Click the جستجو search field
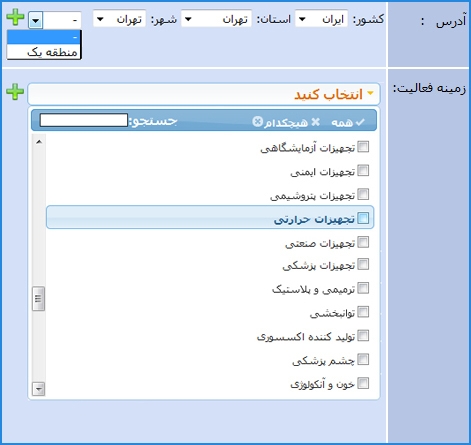This screenshot has height=445, width=471. coord(84,120)
